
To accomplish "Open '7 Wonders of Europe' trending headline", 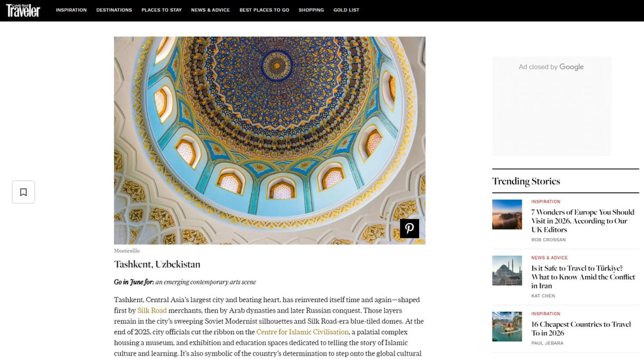I will (582, 221).
